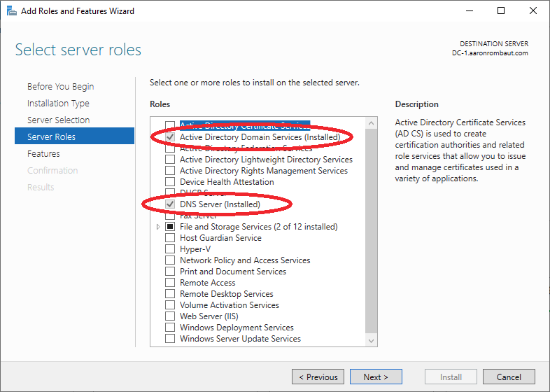Open the Before You Begin step
550x392 pixels.
60,87
